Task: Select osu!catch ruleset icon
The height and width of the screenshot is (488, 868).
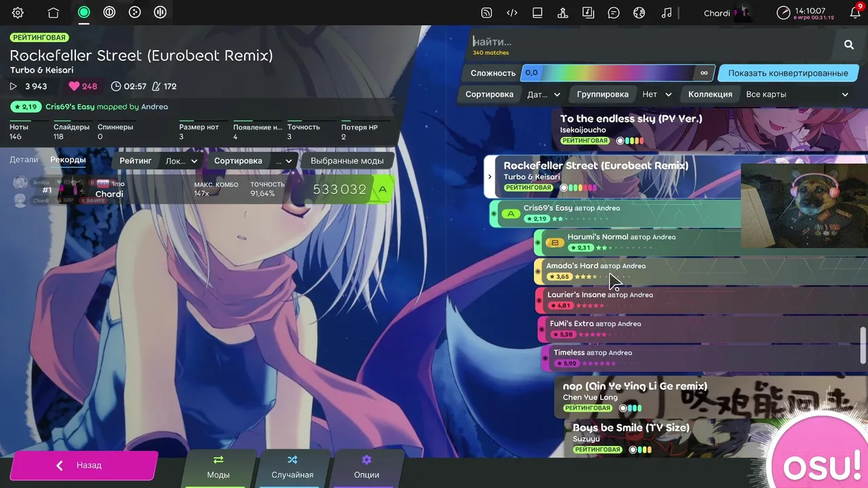Action: point(135,12)
